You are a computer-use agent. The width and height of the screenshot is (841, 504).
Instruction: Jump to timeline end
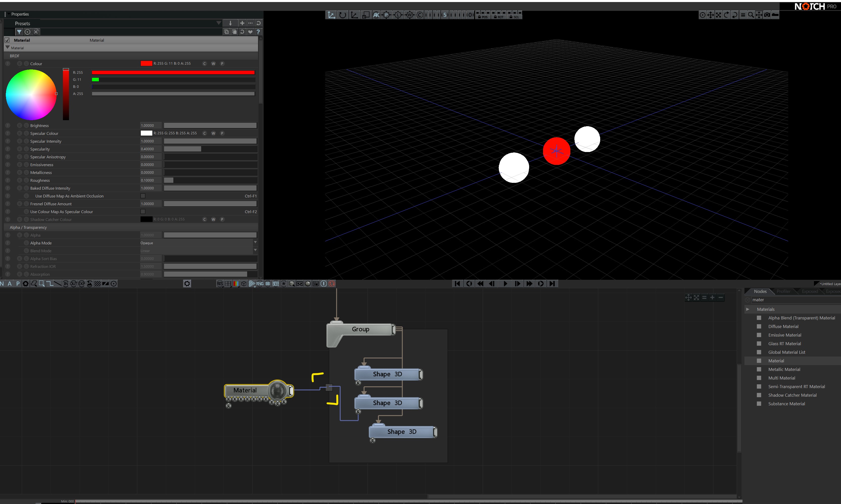tap(552, 284)
